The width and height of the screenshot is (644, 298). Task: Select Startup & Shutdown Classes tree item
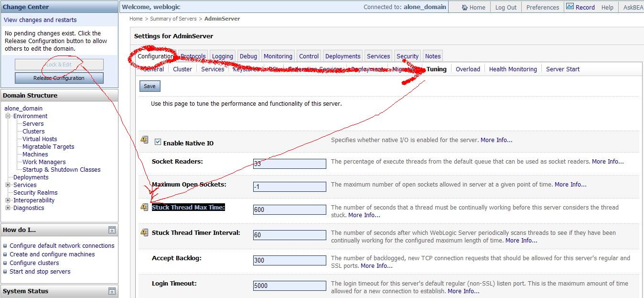(x=62, y=169)
